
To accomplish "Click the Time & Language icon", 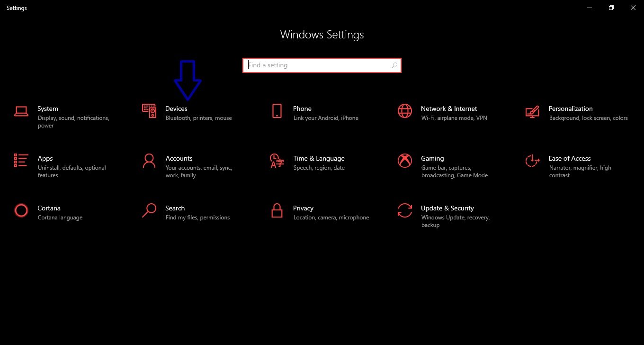I will tap(277, 161).
